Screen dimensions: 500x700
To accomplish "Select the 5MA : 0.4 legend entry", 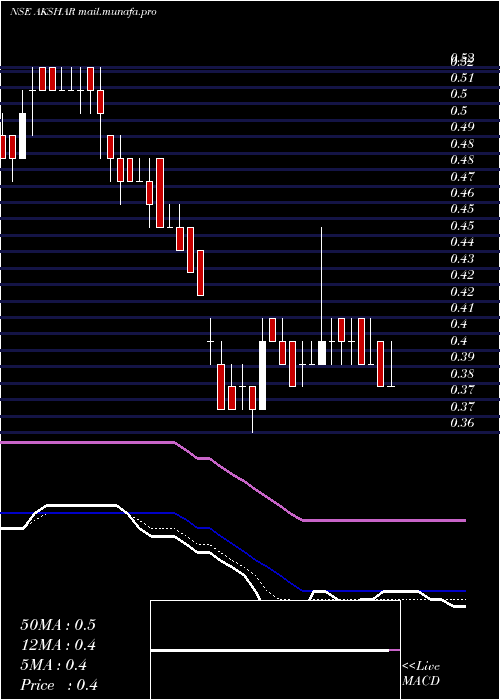I will (x=54, y=665).
